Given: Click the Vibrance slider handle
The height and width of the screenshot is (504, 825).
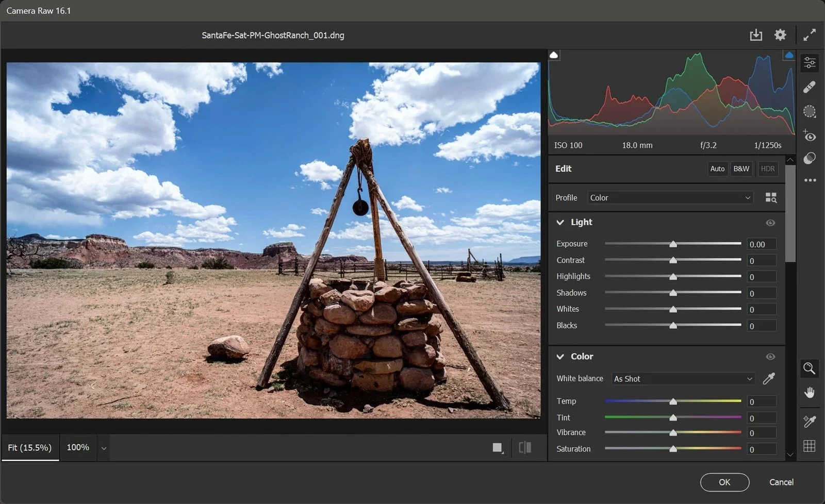Looking at the screenshot, I should 673,433.
